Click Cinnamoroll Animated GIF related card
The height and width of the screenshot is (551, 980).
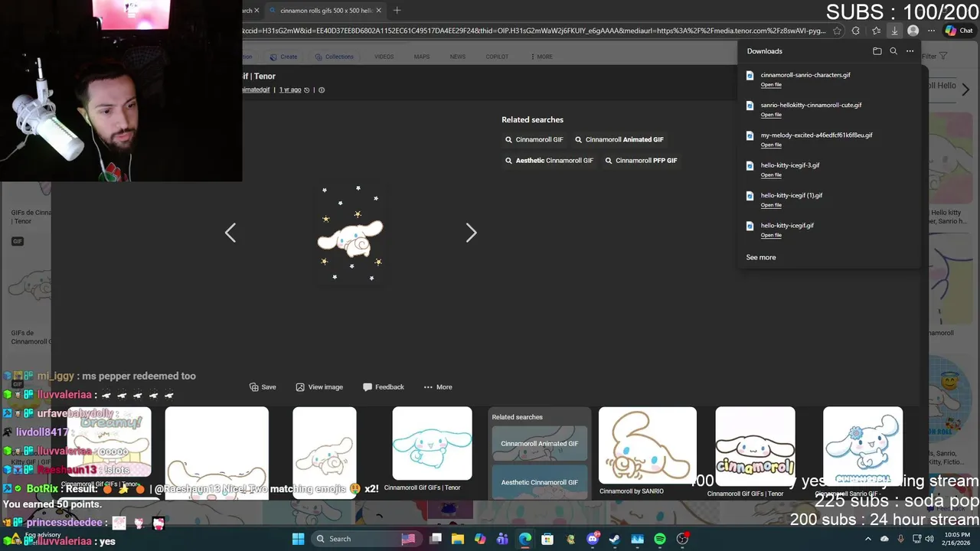click(540, 444)
